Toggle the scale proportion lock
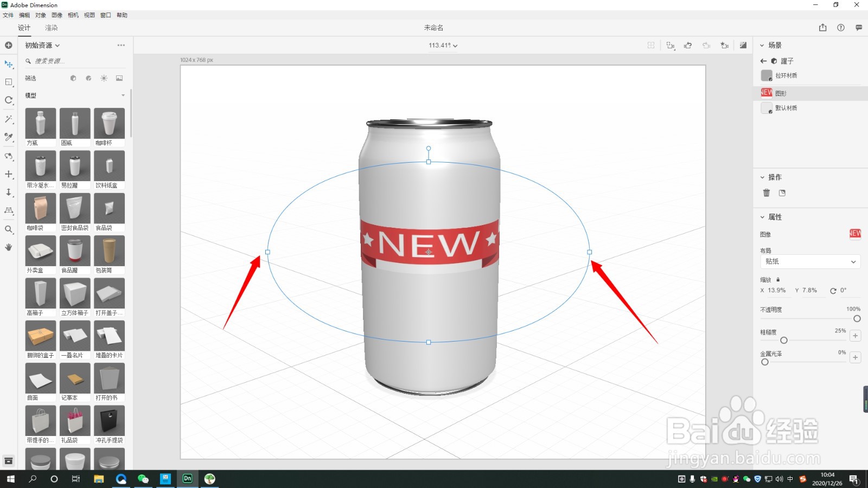The width and height of the screenshot is (868, 488). (778, 280)
